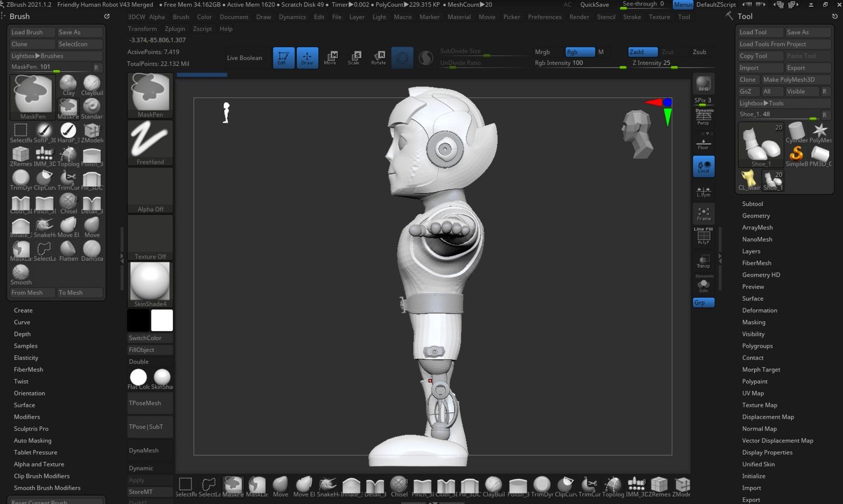Click the Frame mesh icon

click(703, 213)
